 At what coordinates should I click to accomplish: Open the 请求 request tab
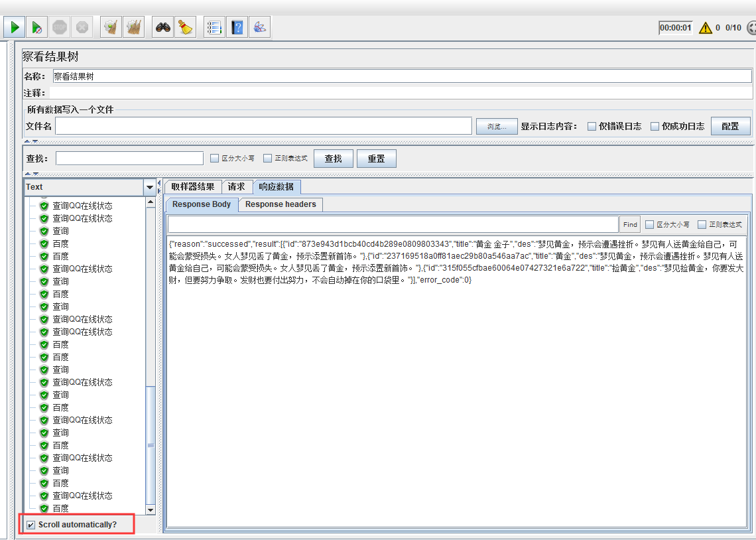pyautogui.click(x=237, y=186)
